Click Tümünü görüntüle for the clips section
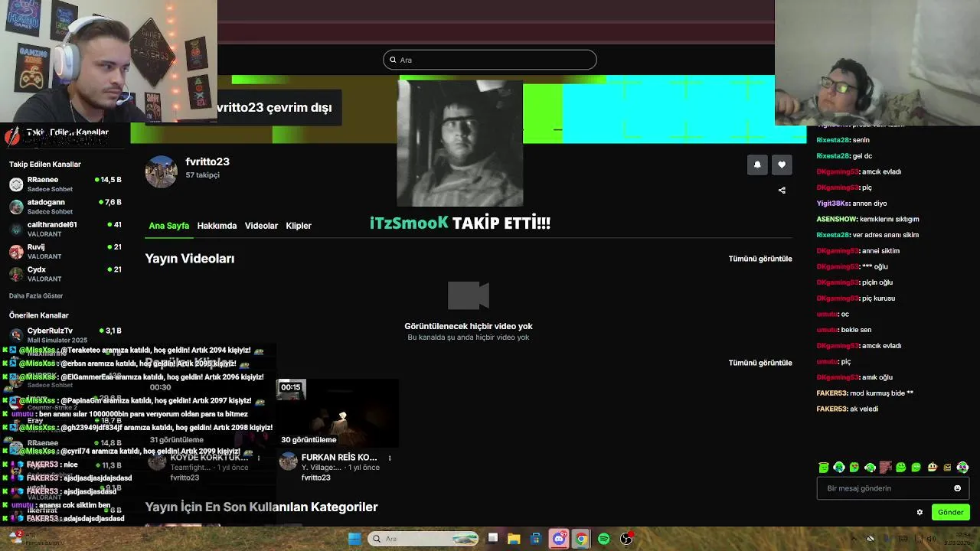 [760, 363]
